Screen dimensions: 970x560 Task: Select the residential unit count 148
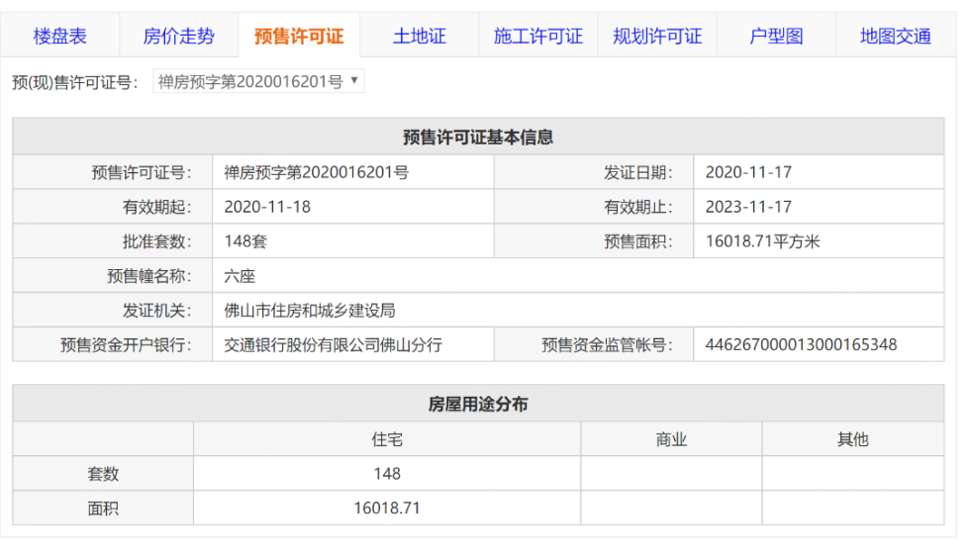[387, 474]
